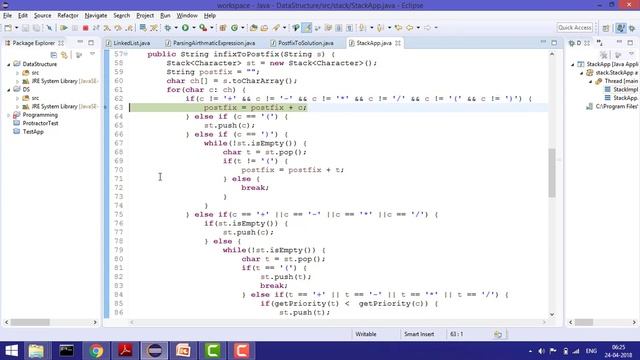Collapse Thread [main] in Debug view
Screen dimensions: 640x360
[x=590, y=81]
